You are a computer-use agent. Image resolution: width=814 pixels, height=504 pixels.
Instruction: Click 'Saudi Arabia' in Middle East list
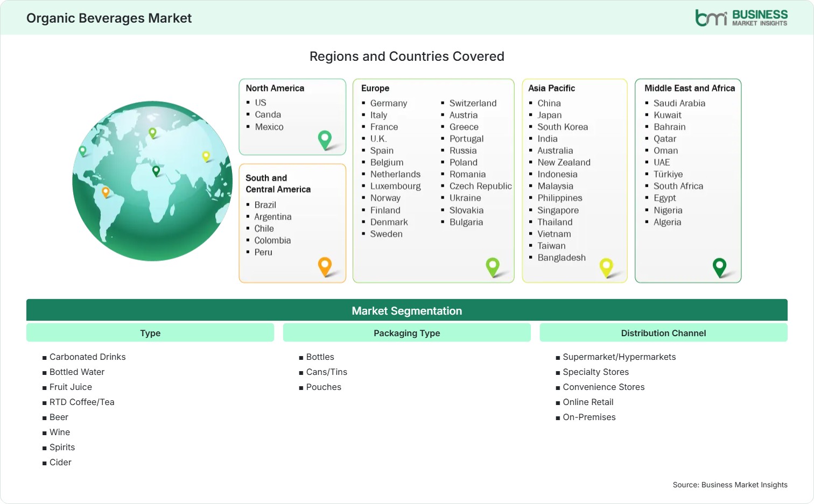coord(679,103)
